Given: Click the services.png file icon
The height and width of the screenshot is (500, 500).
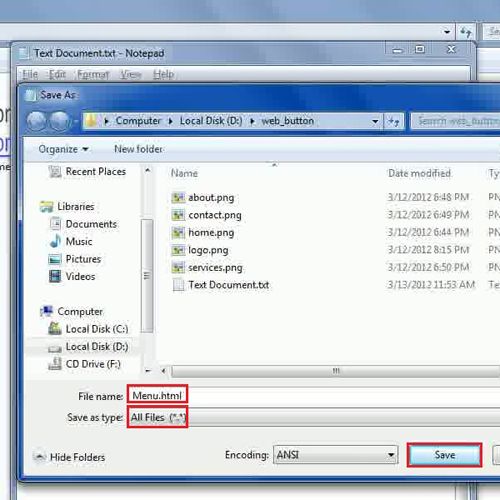Looking at the screenshot, I should pyautogui.click(x=178, y=267).
